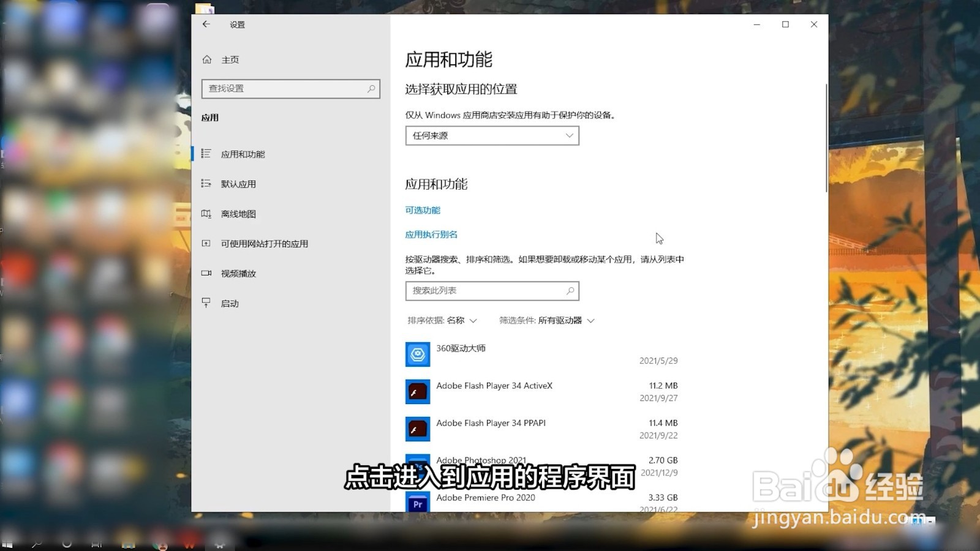This screenshot has width=980, height=551.
Task: Click the 2021/5/29 install date
Action: point(658,361)
